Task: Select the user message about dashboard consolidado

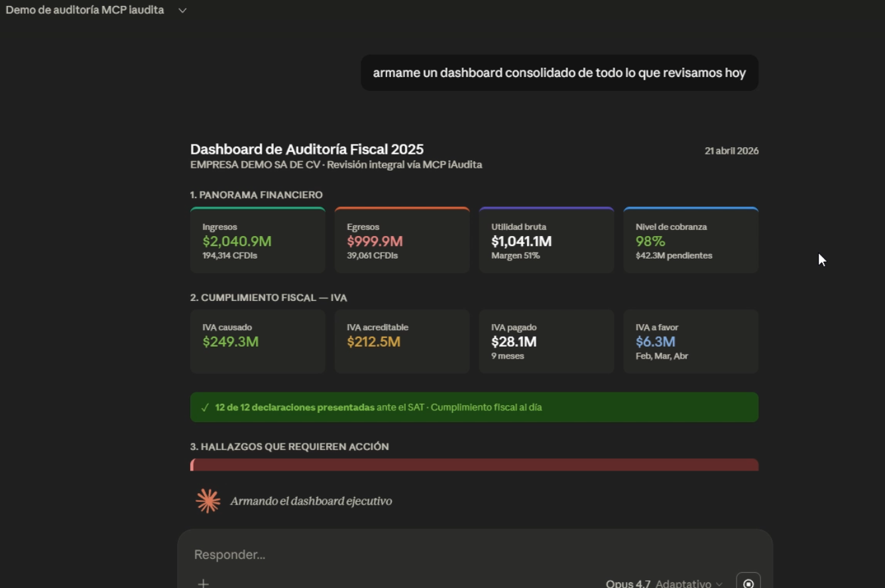Action: [x=560, y=73]
